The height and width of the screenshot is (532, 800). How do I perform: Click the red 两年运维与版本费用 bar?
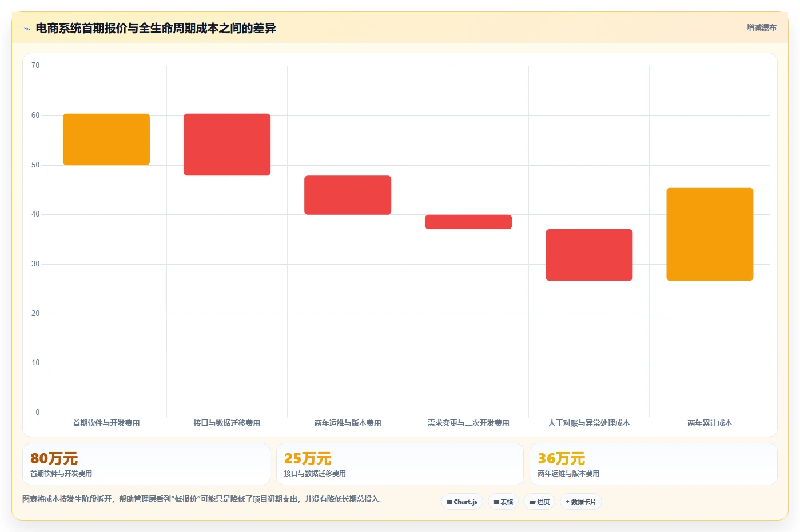point(348,195)
